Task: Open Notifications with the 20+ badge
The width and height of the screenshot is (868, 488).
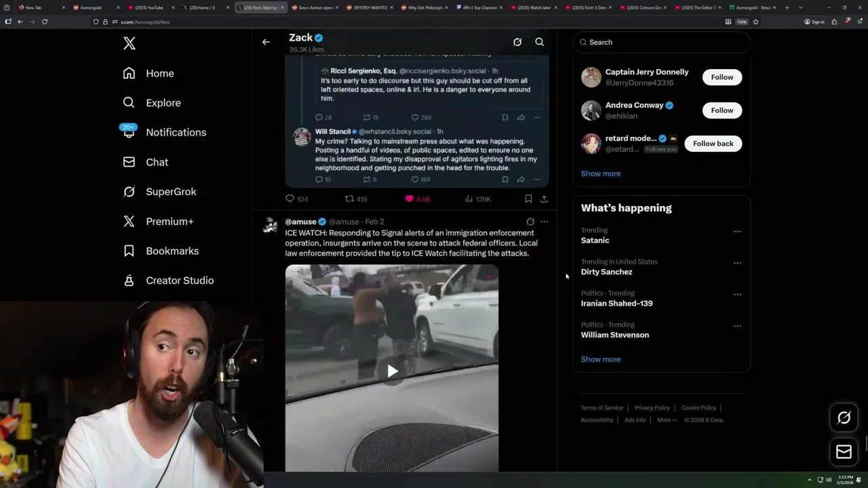Action: click(164, 132)
